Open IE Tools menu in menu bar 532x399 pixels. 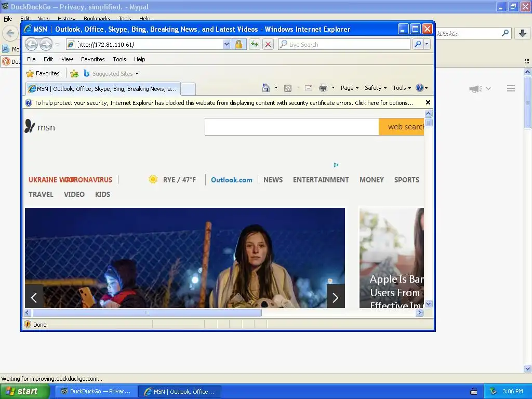click(x=119, y=59)
